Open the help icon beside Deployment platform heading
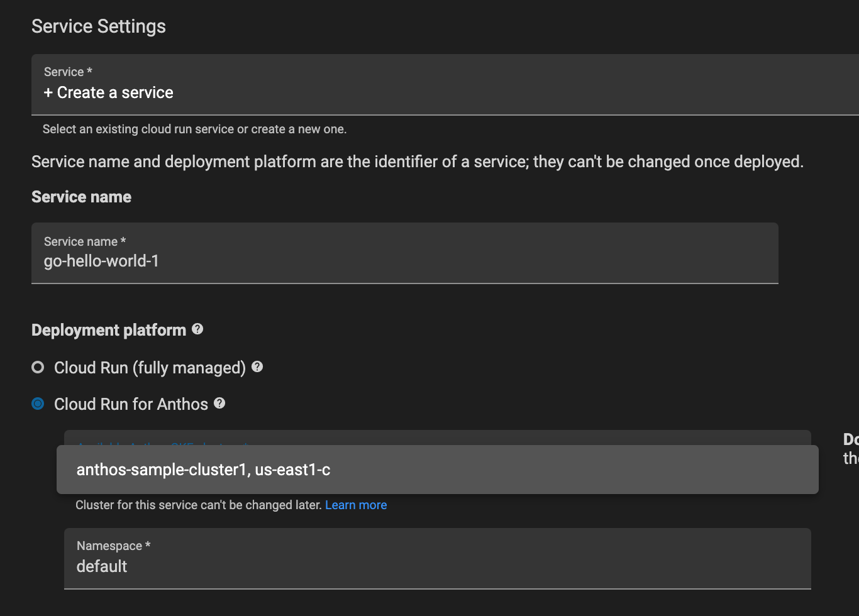 [x=197, y=329]
